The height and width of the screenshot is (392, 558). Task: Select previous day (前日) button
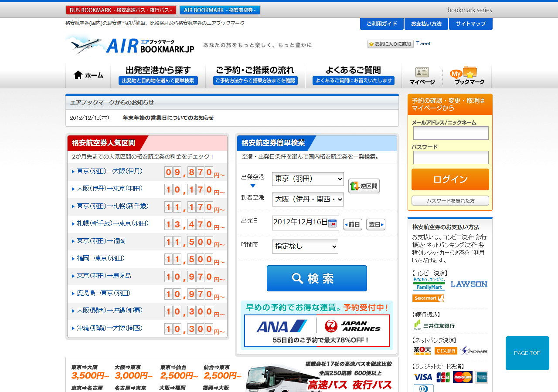coord(353,225)
